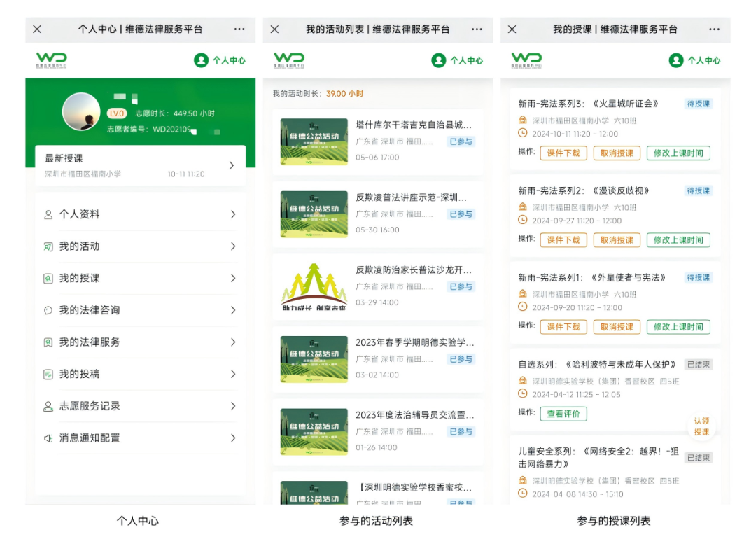The height and width of the screenshot is (544, 756).
Task: Expand 我的活动 using its arrow chevron
Action: coord(233,246)
